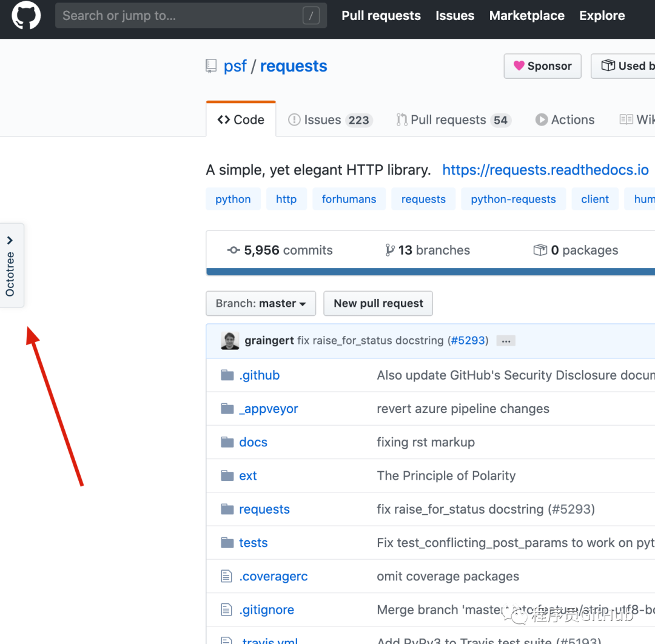The width and height of the screenshot is (655, 644).
Task: Click the branches fork icon
Action: click(390, 250)
